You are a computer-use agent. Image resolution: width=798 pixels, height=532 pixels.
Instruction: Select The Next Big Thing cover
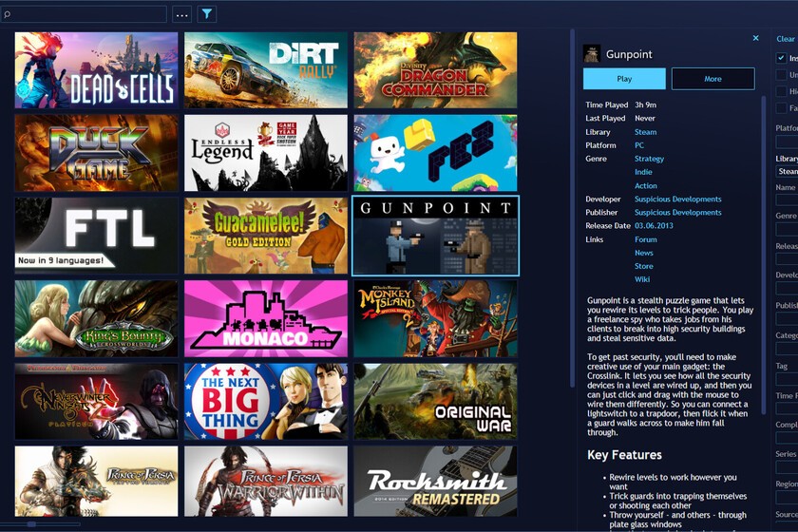click(x=266, y=401)
